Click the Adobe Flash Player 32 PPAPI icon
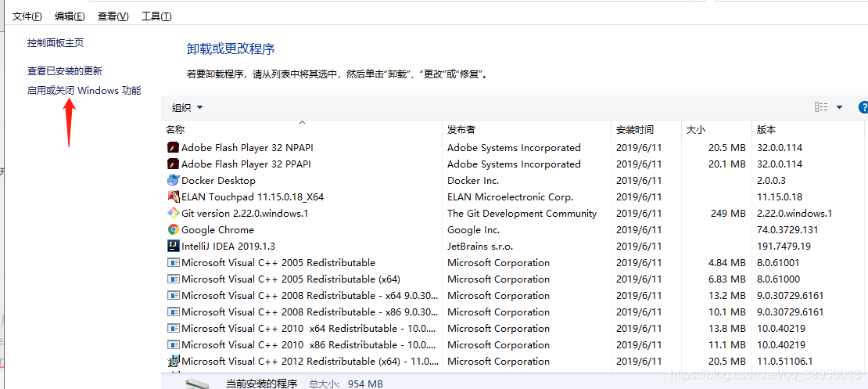 coord(174,164)
